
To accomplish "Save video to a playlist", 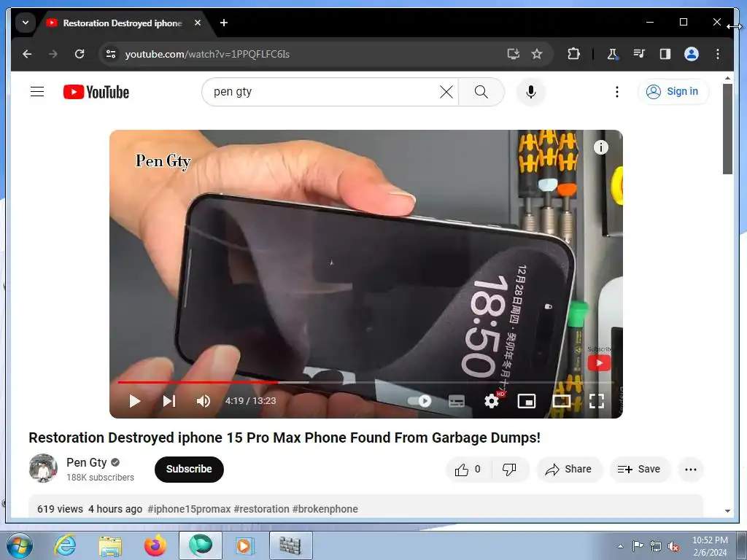I will click(x=639, y=470).
